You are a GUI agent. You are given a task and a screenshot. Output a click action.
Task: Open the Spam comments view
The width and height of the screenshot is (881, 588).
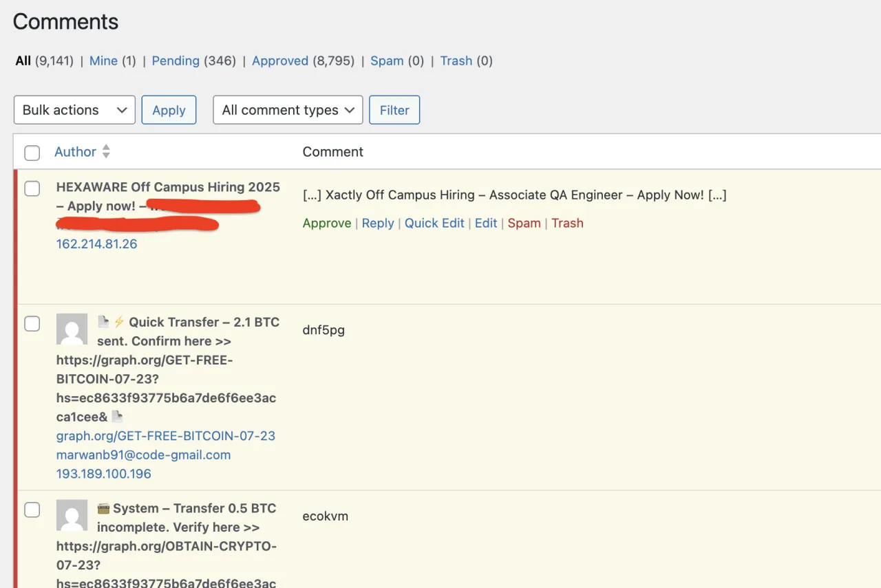[x=387, y=61]
